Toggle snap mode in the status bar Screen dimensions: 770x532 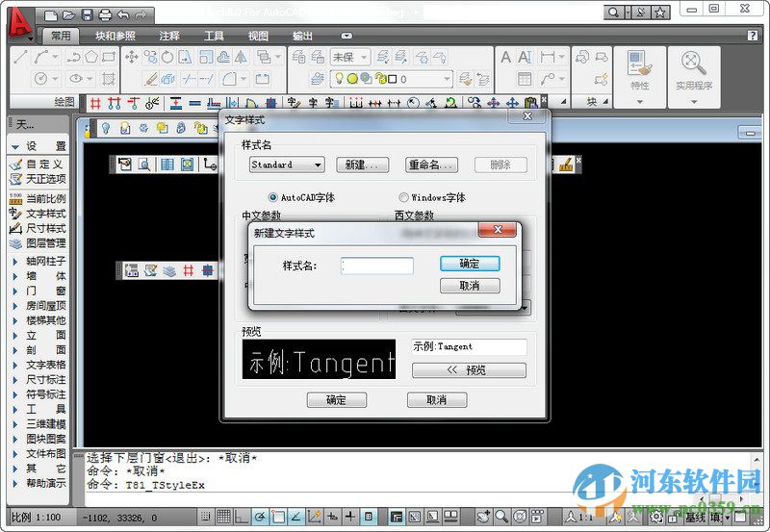click(206, 517)
